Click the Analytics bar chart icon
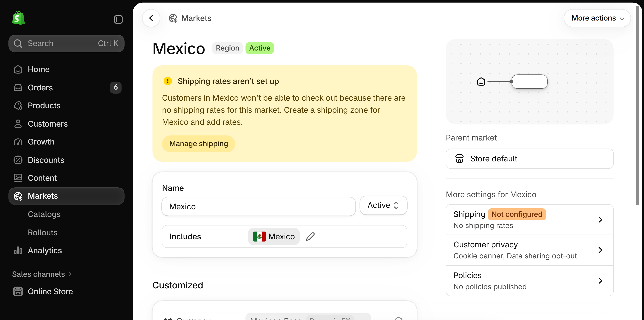The width and height of the screenshot is (644, 320). 18,250
